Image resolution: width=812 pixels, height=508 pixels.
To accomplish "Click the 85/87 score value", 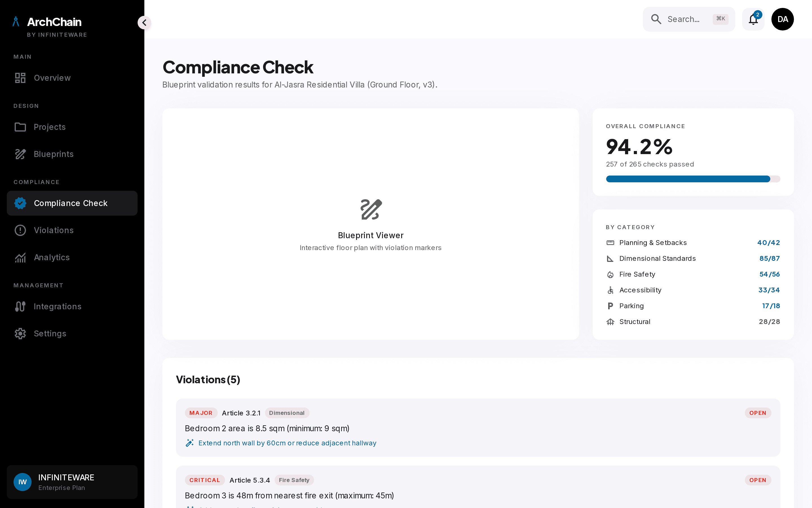I will click(769, 259).
